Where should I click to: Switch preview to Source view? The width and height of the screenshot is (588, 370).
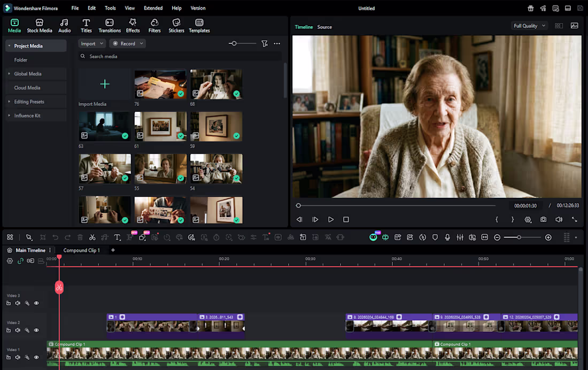click(324, 27)
